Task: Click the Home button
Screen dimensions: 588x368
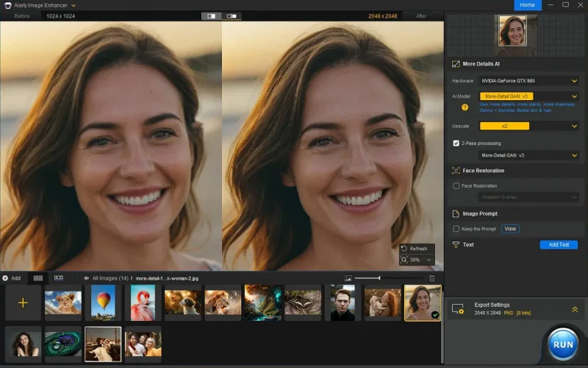Action: pyautogui.click(x=527, y=5)
